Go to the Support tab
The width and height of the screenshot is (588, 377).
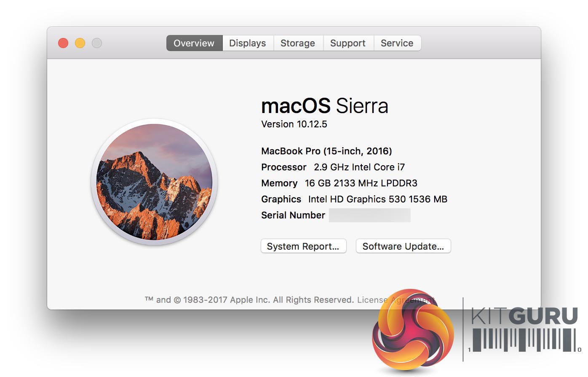pos(348,43)
